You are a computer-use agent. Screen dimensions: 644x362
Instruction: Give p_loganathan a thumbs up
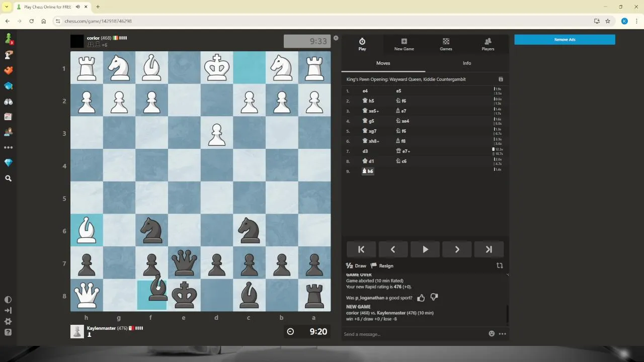[x=421, y=298]
